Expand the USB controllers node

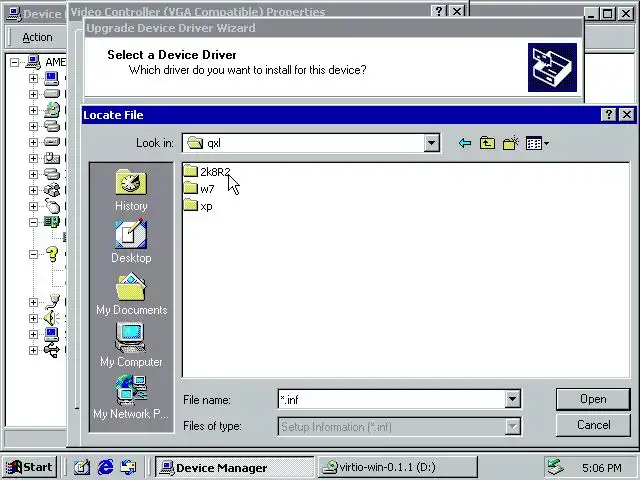tap(33, 350)
